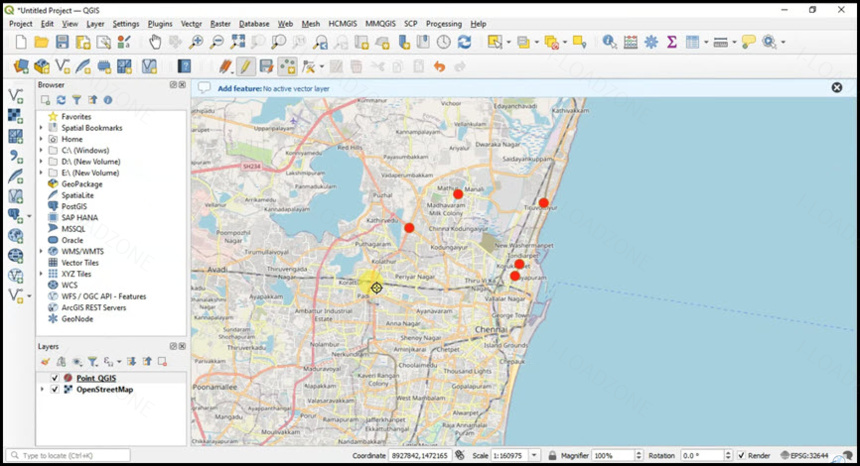Expand the OpenStreetMap layer entry
Screen dimensions: 860x466
(42, 390)
